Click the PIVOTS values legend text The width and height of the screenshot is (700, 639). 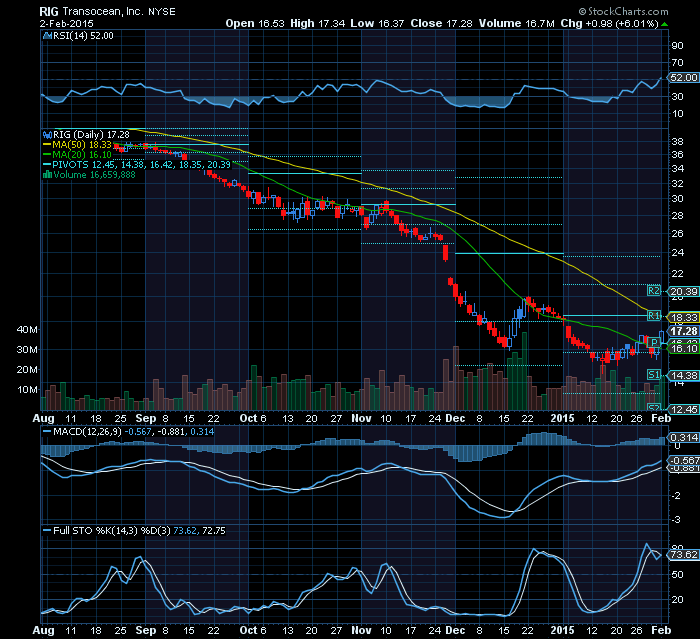tap(142, 164)
